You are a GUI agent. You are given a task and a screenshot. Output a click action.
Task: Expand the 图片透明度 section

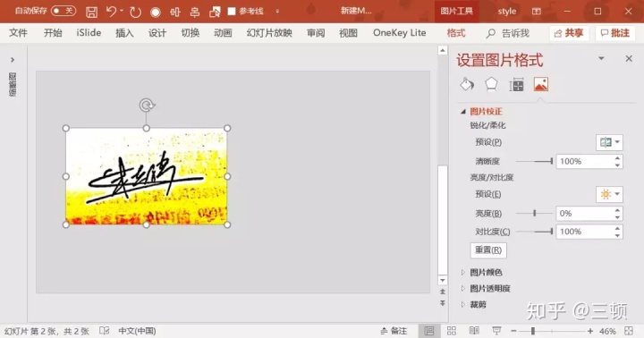pos(463,288)
